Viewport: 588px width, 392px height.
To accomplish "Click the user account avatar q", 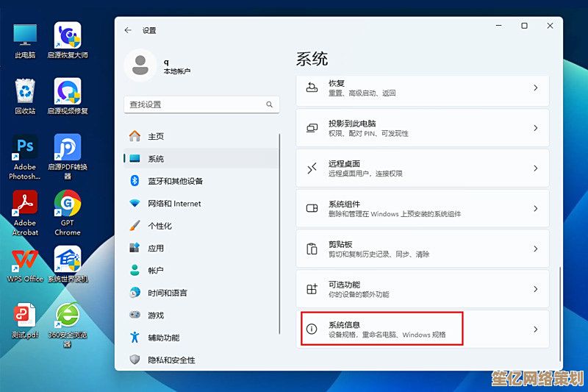I will [x=139, y=65].
